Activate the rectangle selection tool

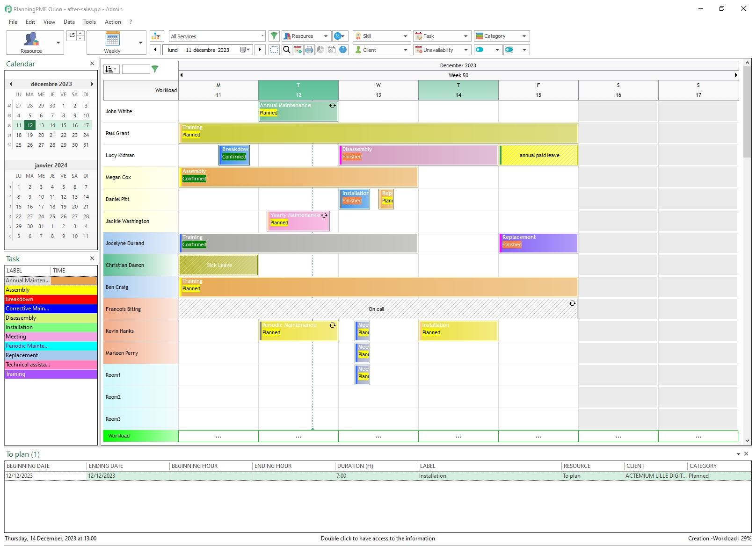point(274,50)
